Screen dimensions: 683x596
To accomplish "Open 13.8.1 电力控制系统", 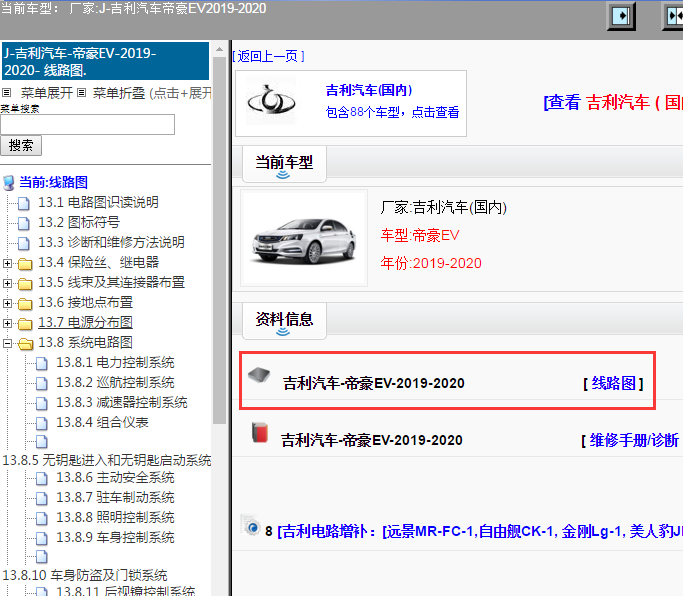I will (x=115, y=362).
